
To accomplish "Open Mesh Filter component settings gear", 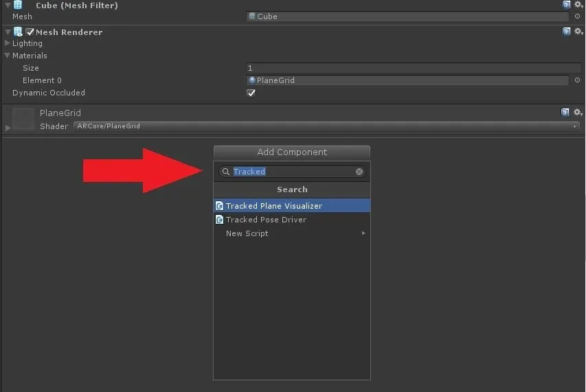I will [x=578, y=5].
